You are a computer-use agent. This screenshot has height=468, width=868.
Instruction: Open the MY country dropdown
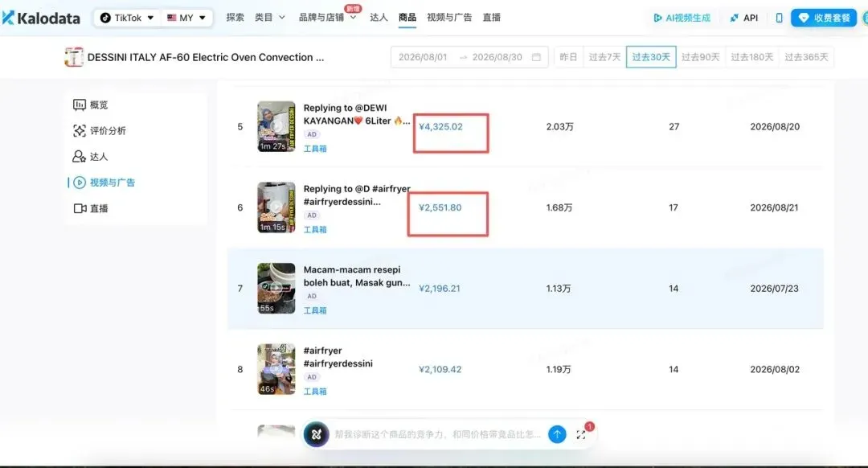[x=186, y=18]
